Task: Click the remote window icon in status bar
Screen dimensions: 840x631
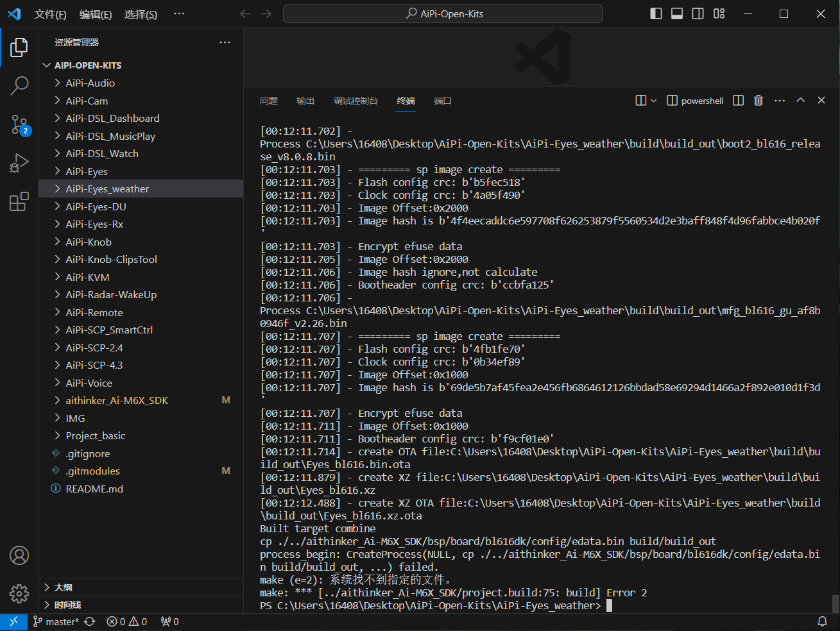Action: 13,621
